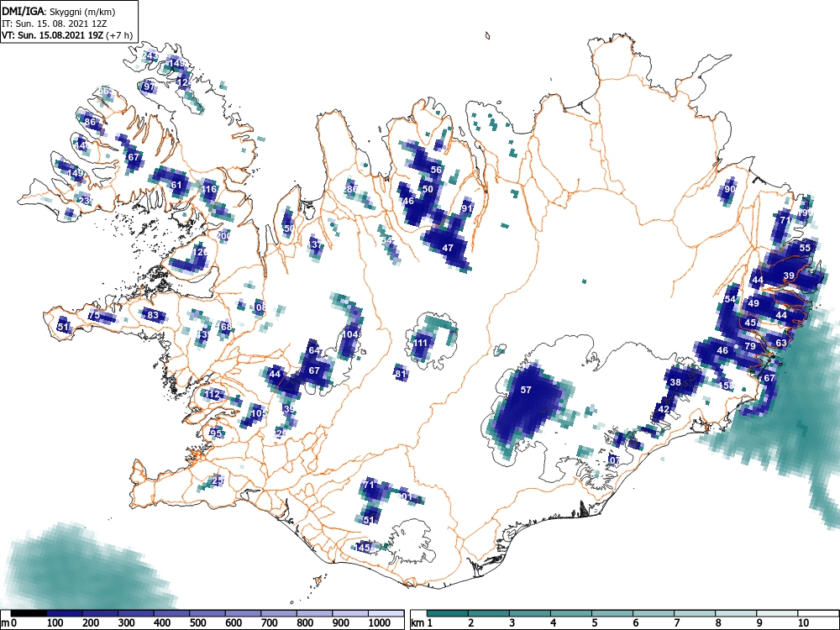840x630 pixels.
Task: Click the value 137 in northwest Iceland
Action: tap(316, 245)
